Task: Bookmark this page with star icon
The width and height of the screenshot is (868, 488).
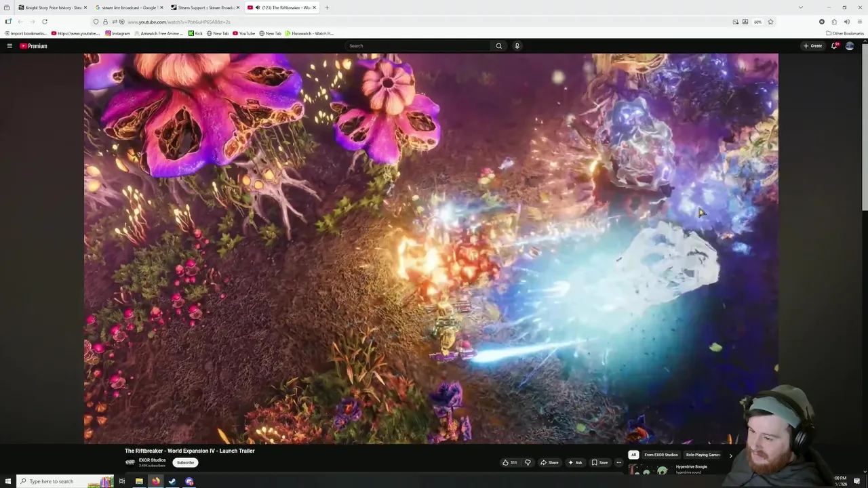Action: click(x=770, y=22)
